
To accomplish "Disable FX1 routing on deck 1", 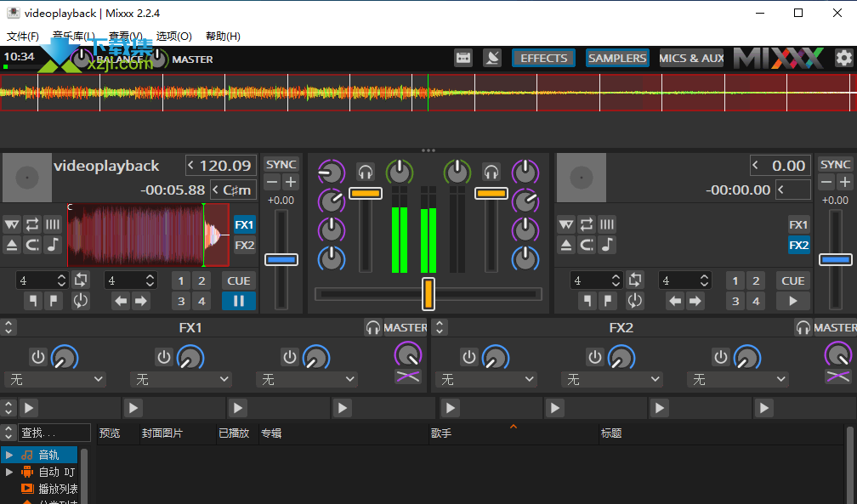I will coord(244,224).
